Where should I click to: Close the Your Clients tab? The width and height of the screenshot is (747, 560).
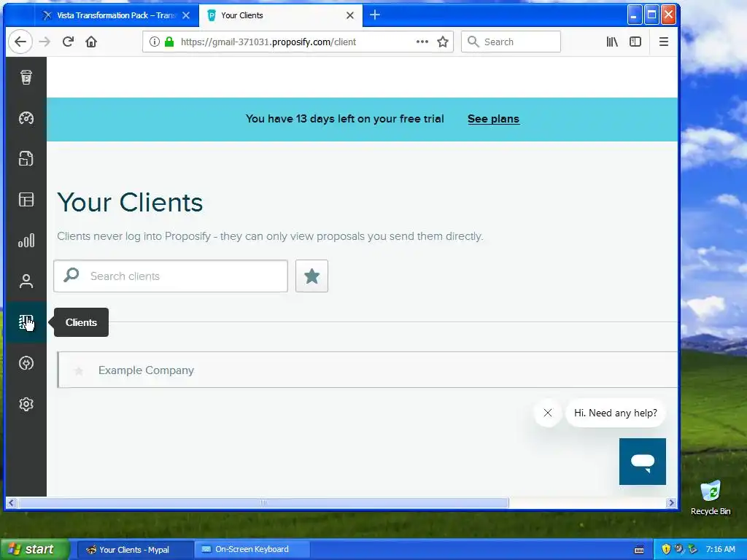coord(350,15)
